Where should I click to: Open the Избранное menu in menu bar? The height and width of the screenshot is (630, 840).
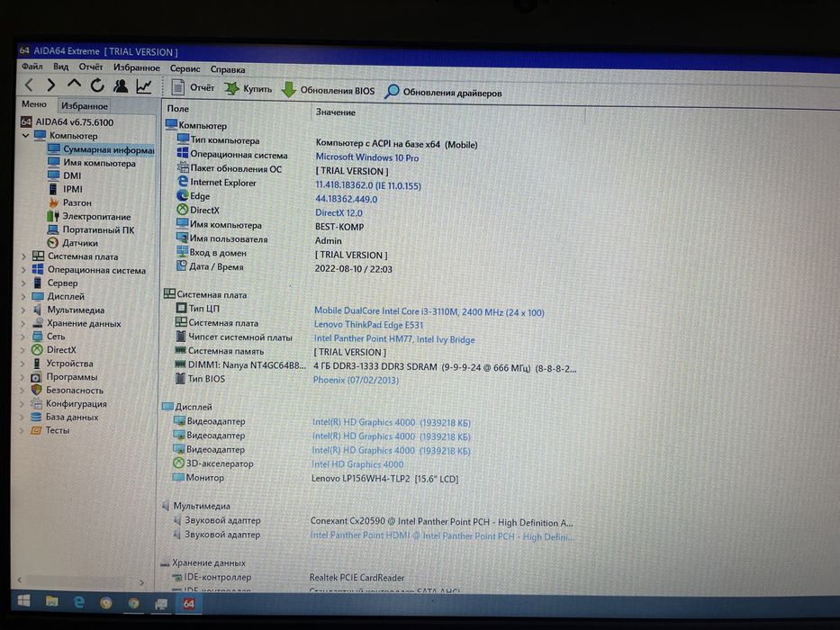(136, 67)
